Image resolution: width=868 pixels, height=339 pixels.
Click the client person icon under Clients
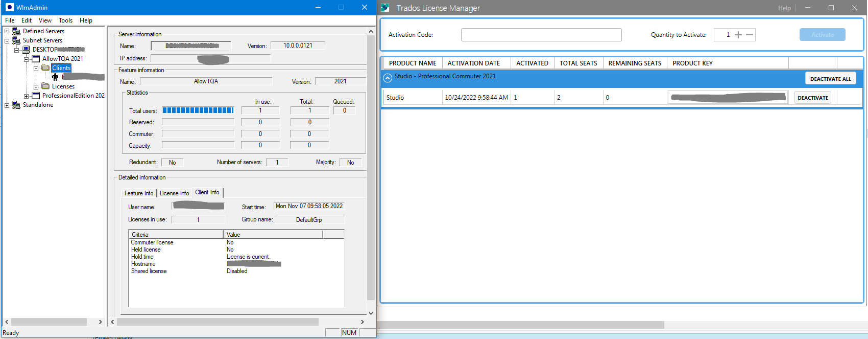point(55,77)
